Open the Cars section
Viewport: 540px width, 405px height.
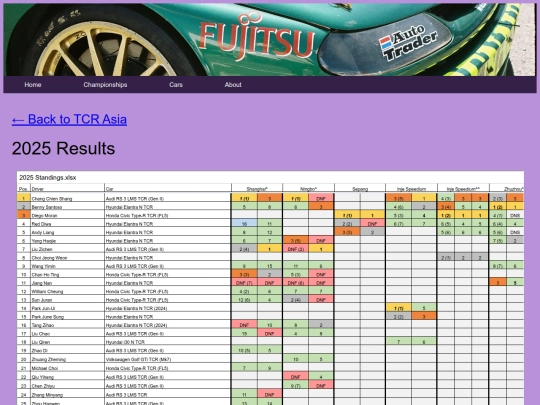coord(176,85)
